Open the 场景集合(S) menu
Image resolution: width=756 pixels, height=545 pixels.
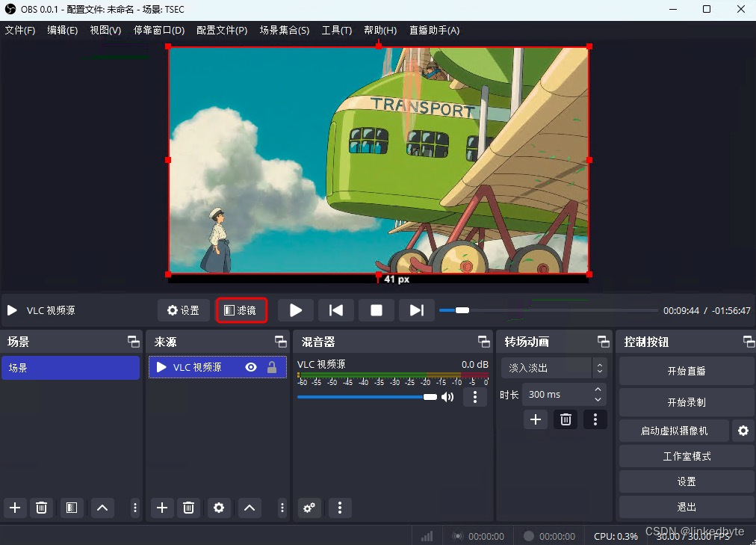[x=284, y=31]
